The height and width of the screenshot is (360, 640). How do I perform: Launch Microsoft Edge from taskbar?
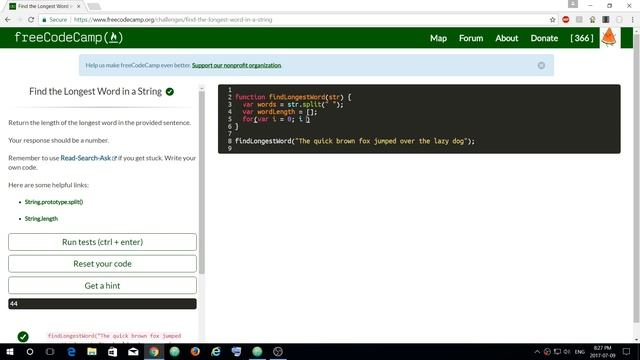pyautogui.click(x=71, y=351)
